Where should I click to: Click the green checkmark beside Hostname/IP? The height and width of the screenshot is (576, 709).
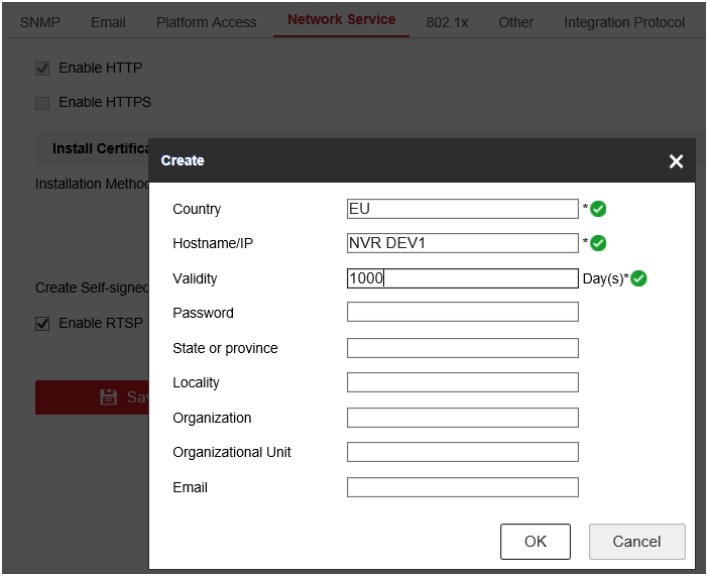599,243
